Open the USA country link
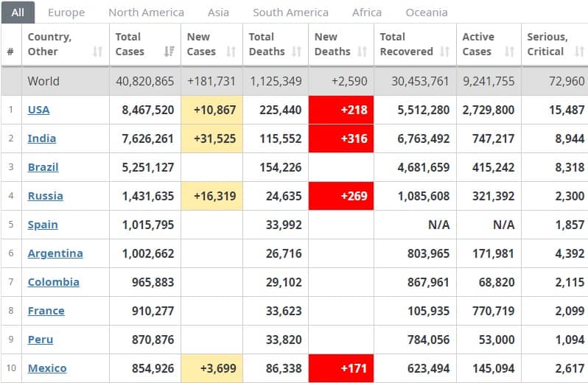 [x=38, y=110]
